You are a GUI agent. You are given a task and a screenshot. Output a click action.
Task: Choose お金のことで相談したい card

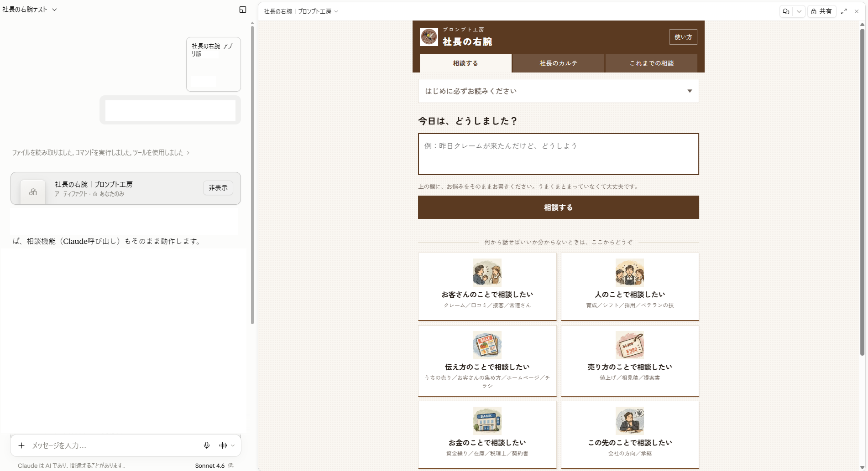(x=487, y=435)
